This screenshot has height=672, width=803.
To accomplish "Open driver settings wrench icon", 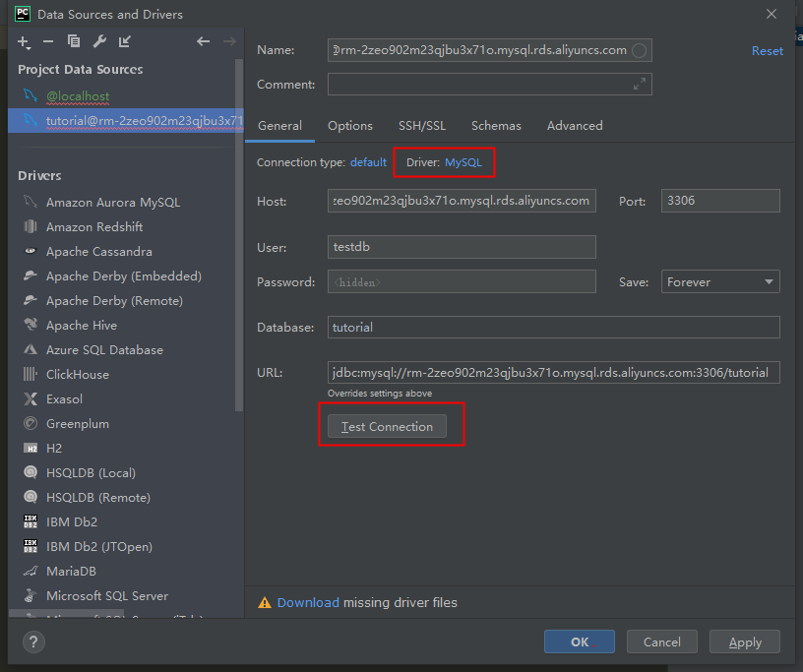I will (99, 41).
